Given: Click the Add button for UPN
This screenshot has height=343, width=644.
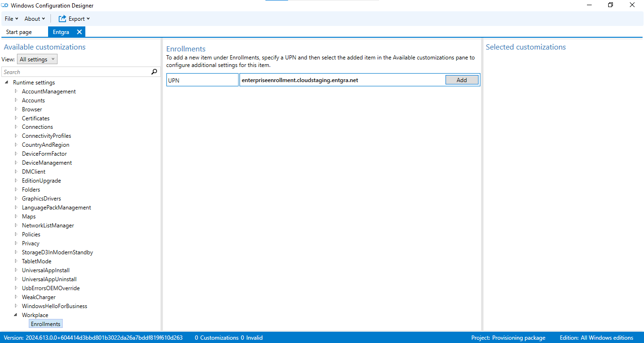Looking at the screenshot, I should point(462,80).
